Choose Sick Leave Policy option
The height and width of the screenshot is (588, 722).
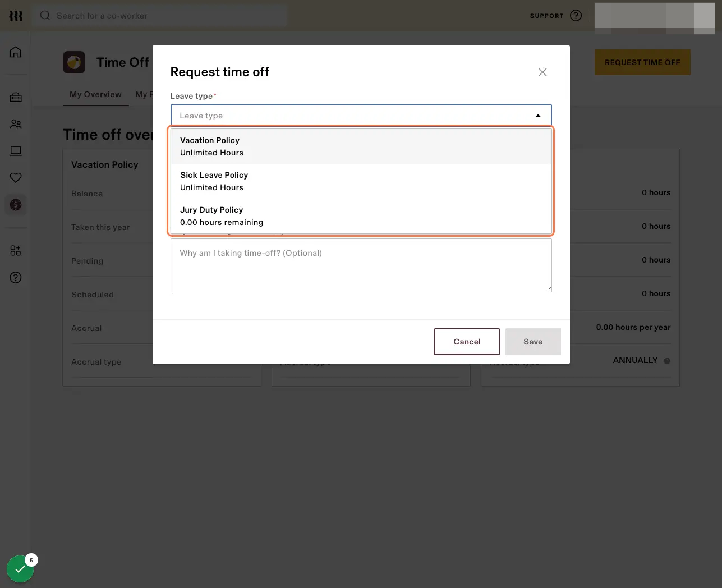tap(361, 181)
